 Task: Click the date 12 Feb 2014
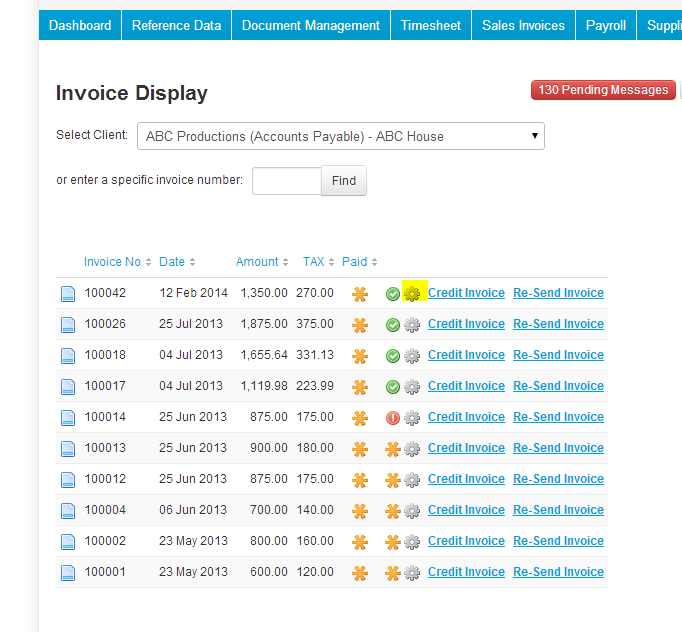click(x=193, y=293)
